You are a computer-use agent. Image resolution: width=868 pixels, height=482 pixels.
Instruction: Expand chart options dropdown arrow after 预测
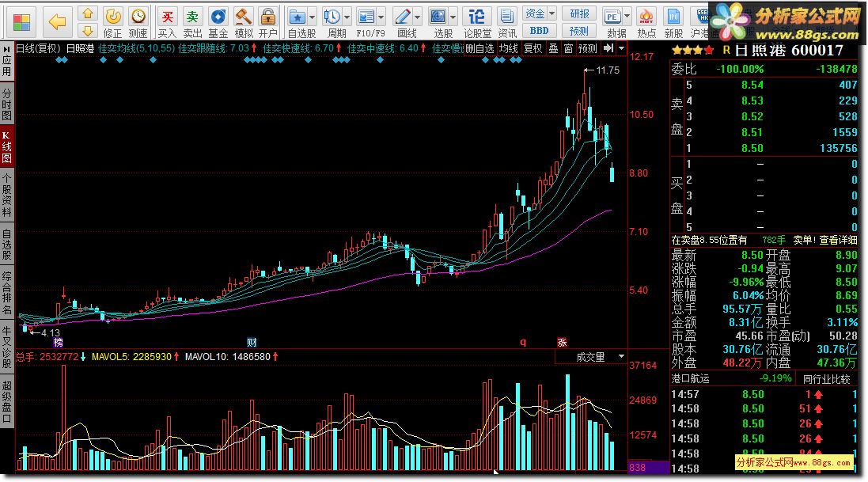pyautogui.click(x=622, y=49)
